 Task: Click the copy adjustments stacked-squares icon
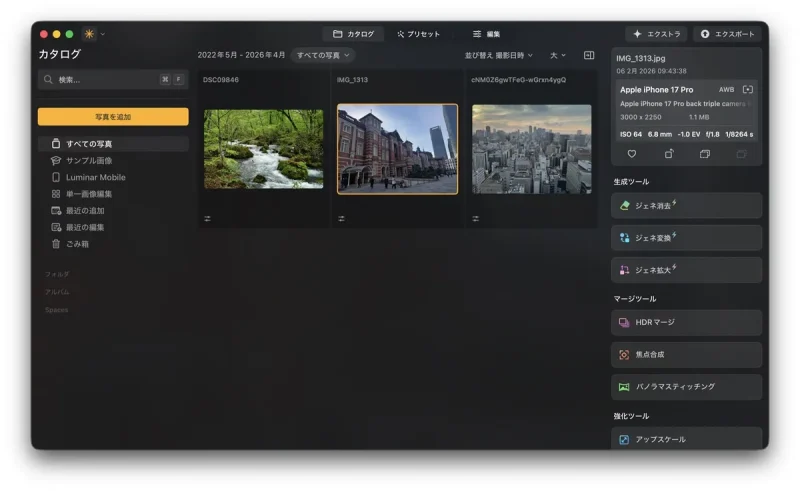coord(705,154)
